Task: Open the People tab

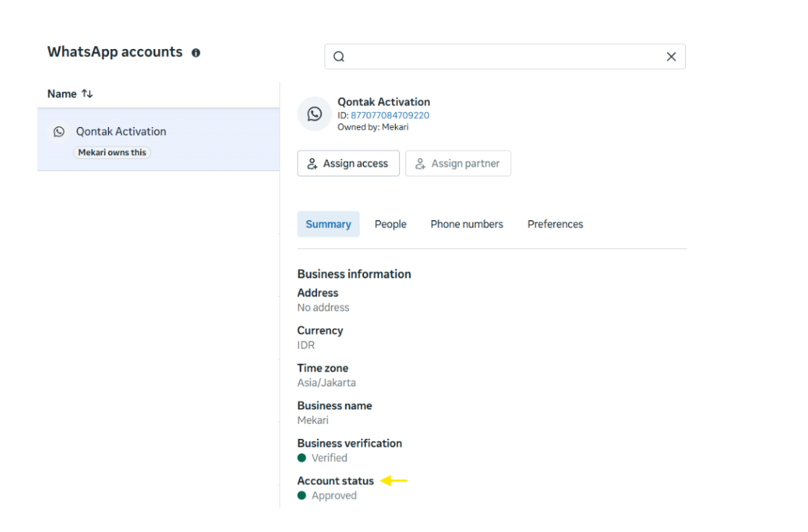Action: (x=391, y=224)
